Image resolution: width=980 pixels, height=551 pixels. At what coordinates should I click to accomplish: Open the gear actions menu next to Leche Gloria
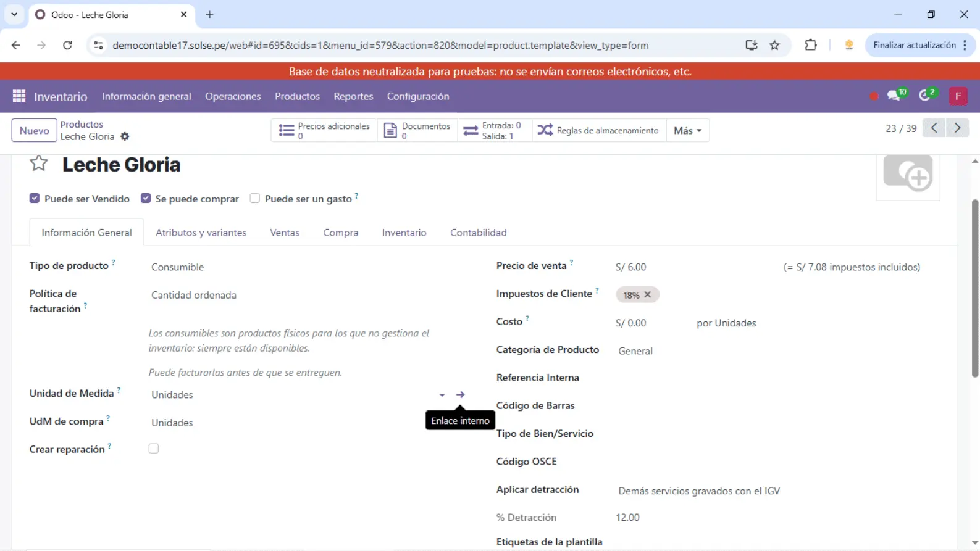[x=125, y=136]
